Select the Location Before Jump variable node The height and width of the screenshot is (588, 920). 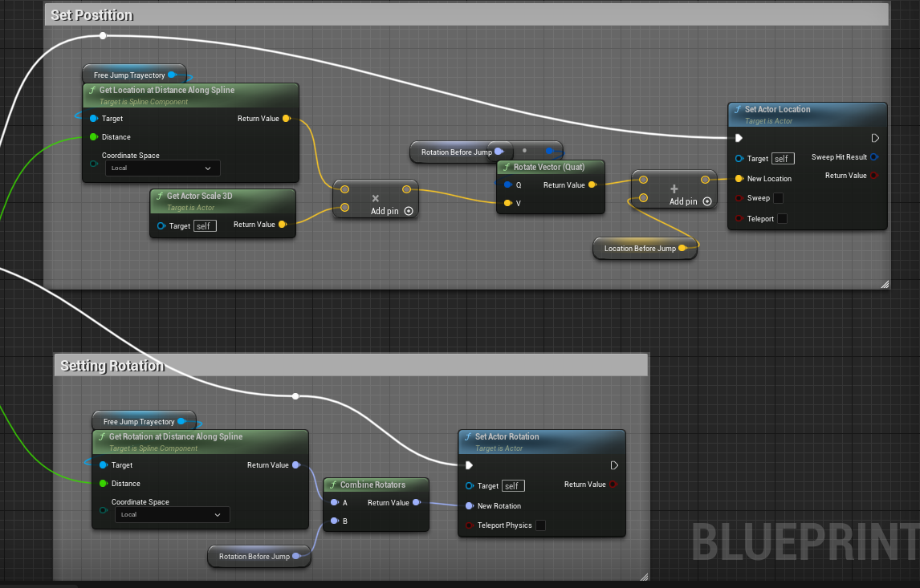[x=641, y=249]
